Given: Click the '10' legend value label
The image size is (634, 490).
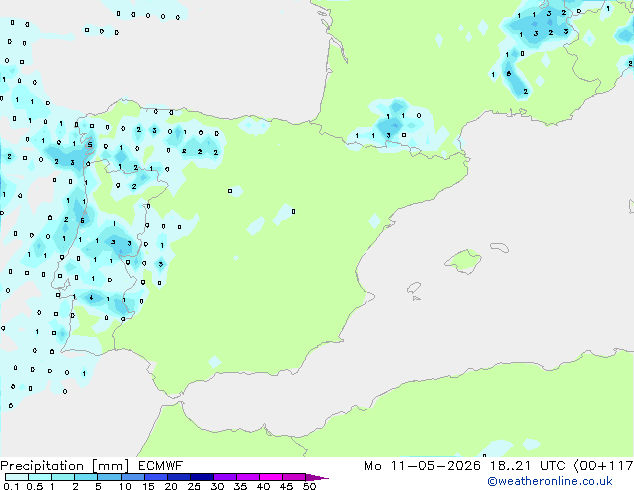Looking at the screenshot, I should point(125,486).
